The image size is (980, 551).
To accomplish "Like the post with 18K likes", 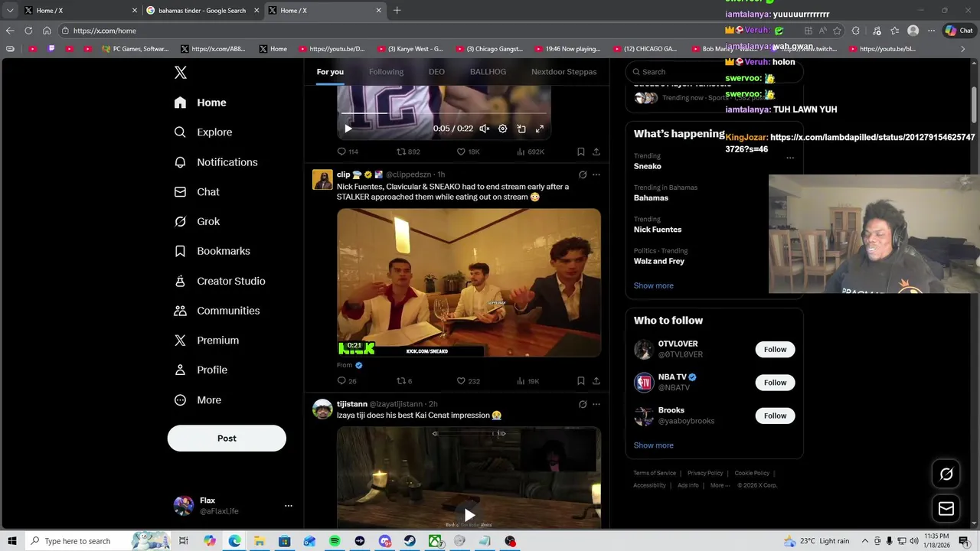I will (468, 152).
